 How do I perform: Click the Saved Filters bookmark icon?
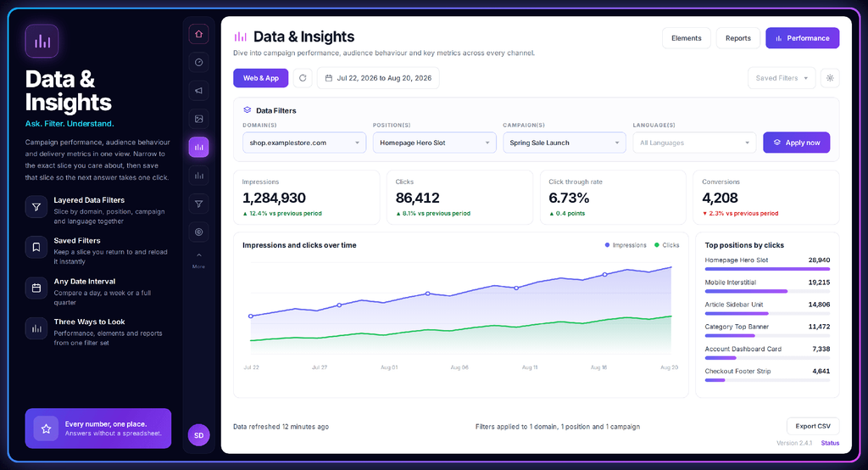tap(36, 247)
